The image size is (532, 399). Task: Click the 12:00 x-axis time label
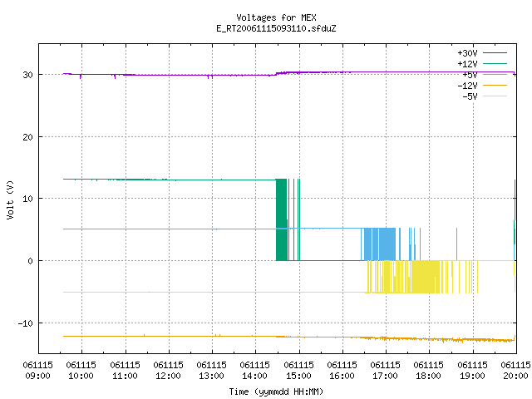(168, 376)
